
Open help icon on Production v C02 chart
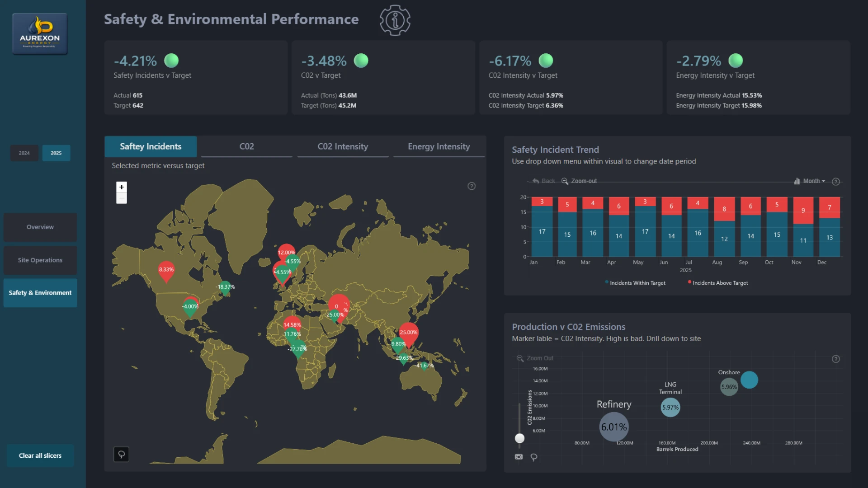point(836,359)
